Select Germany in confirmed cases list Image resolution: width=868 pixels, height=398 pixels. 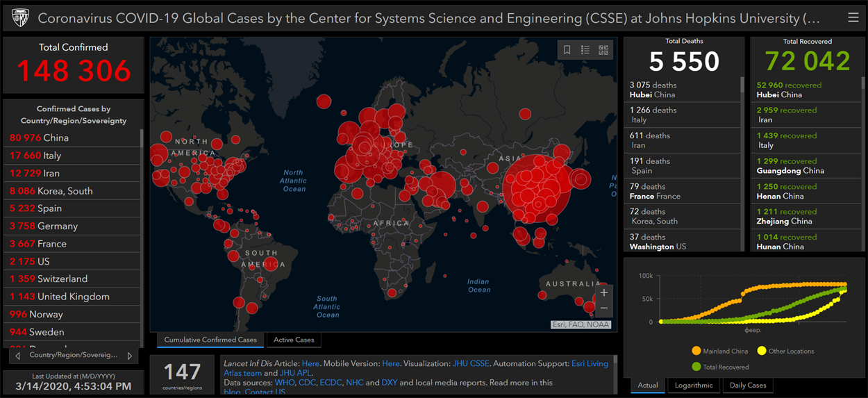click(72, 226)
